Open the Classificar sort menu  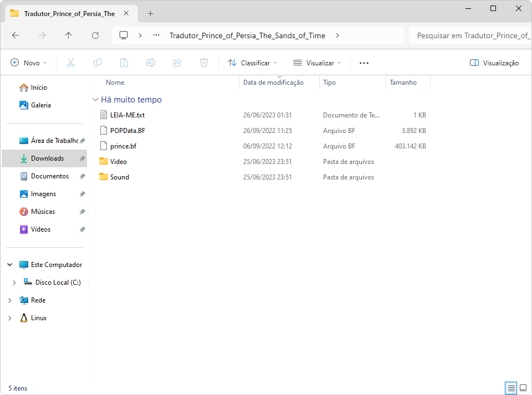click(x=253, y=63)
